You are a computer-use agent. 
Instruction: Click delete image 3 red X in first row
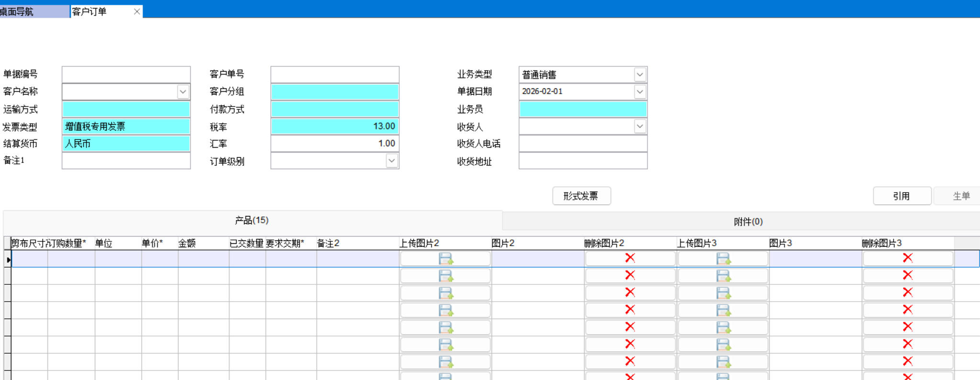click(907, 258)
